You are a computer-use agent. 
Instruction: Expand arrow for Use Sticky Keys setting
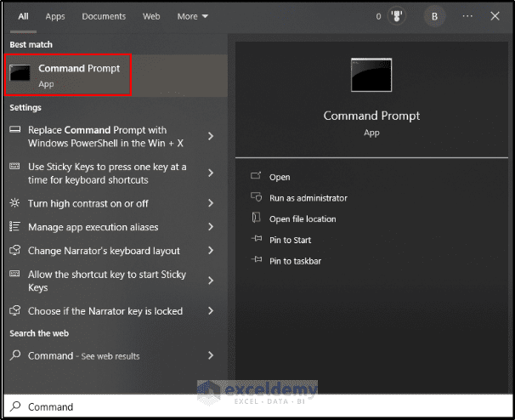pos(211,173)
